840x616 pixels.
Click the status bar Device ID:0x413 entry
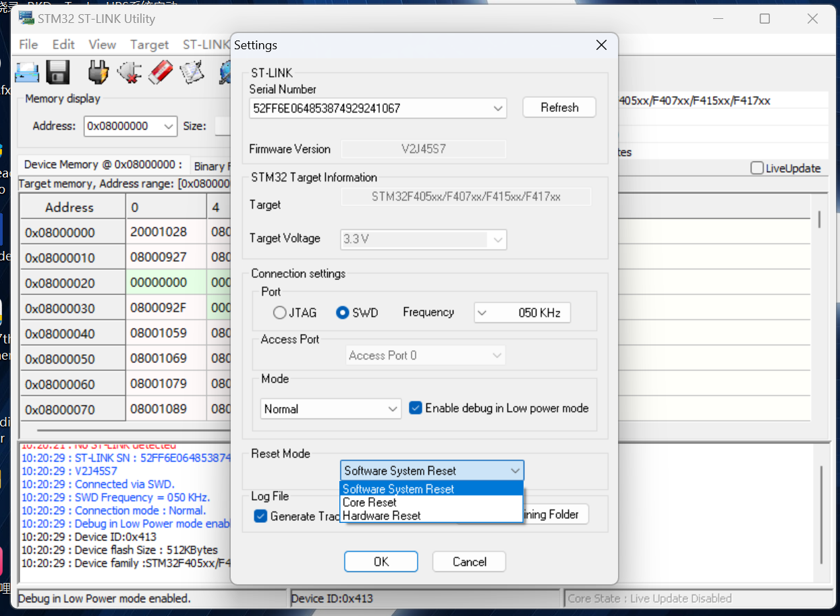point(425,598)
